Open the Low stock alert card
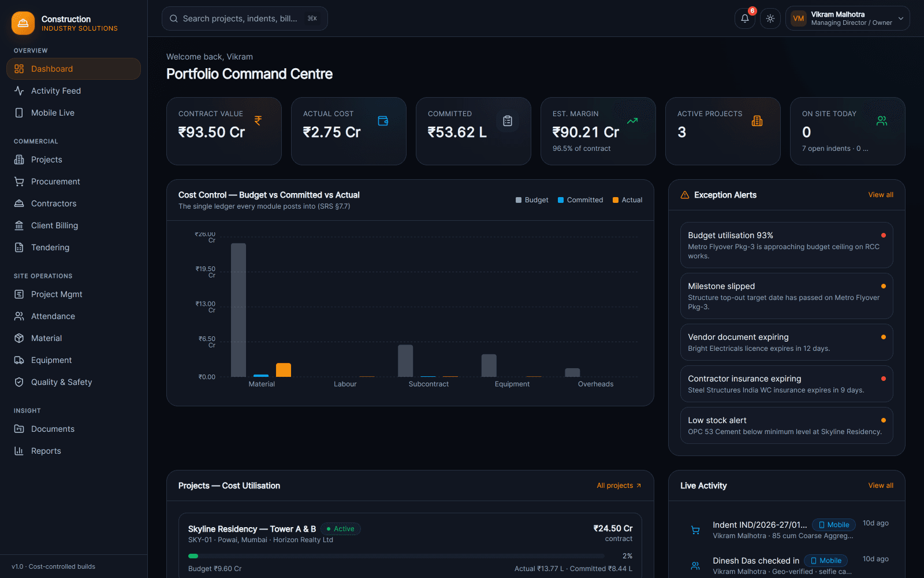 (787, 425)
